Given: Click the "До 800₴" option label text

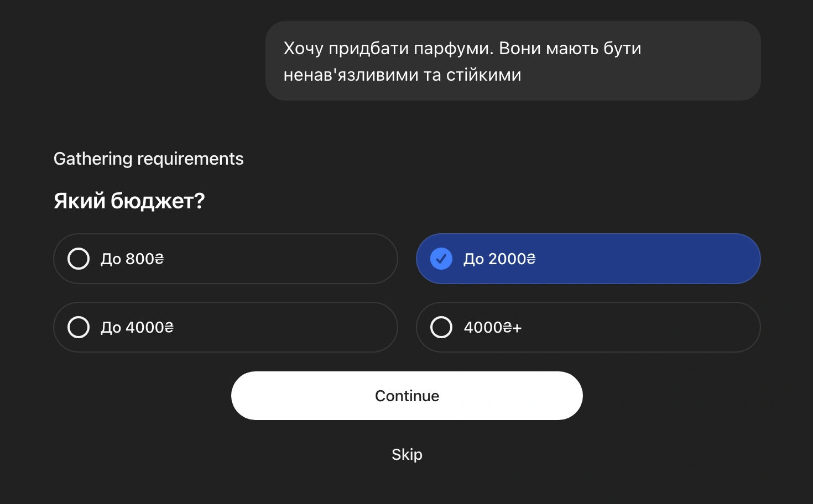Looking at the screenshot, I should tap(132, 258).
